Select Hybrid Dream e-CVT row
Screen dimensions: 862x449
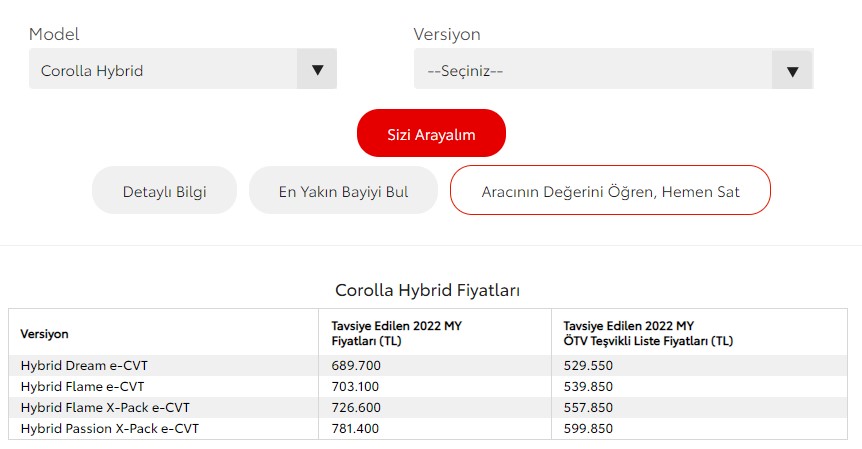(428, 365)
